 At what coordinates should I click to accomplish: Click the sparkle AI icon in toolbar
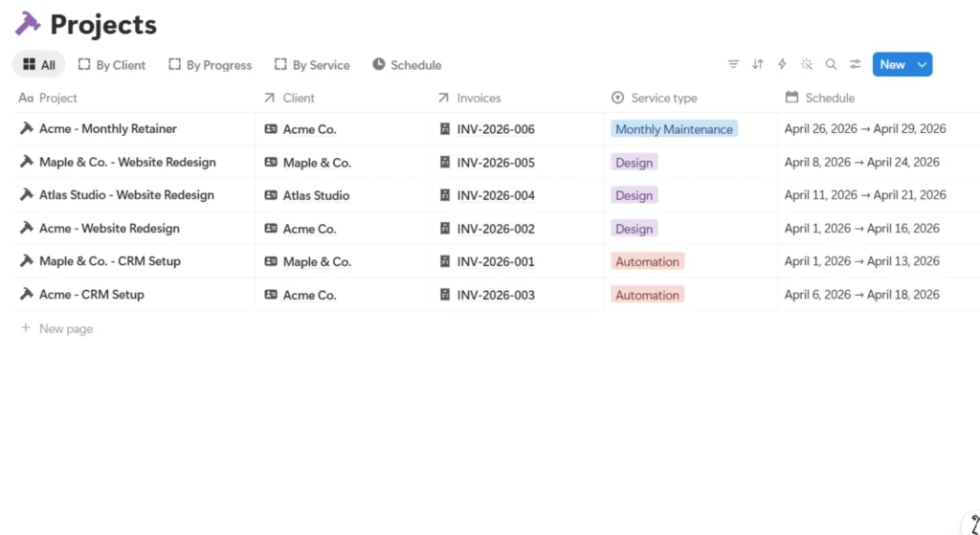tap(806, 64)
